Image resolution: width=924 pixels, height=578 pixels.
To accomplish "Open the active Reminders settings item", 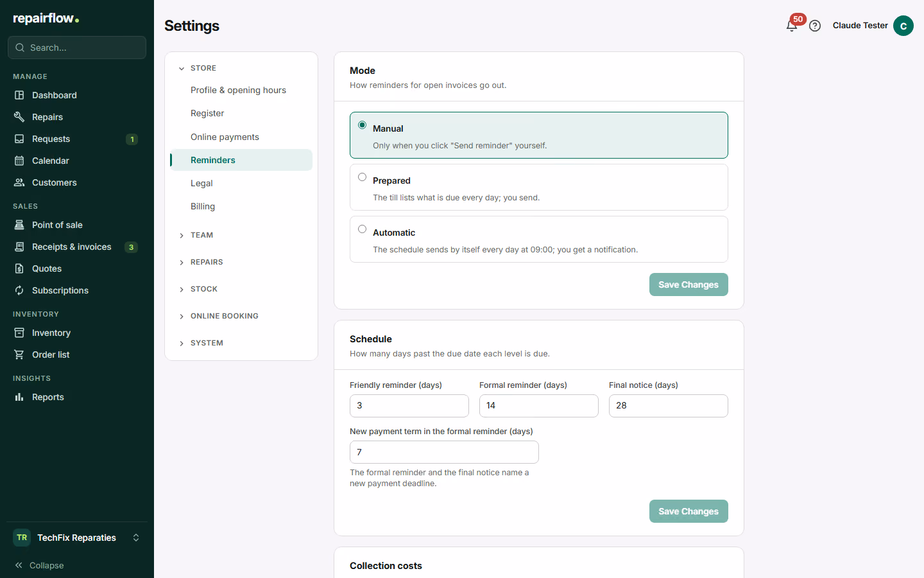I will (241, 160).
